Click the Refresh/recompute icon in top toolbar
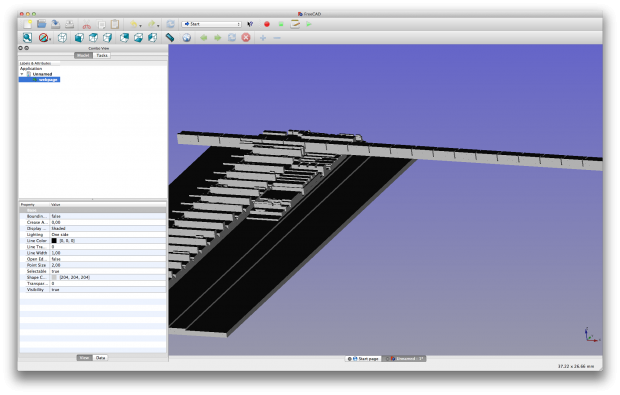 coord(170,24)
